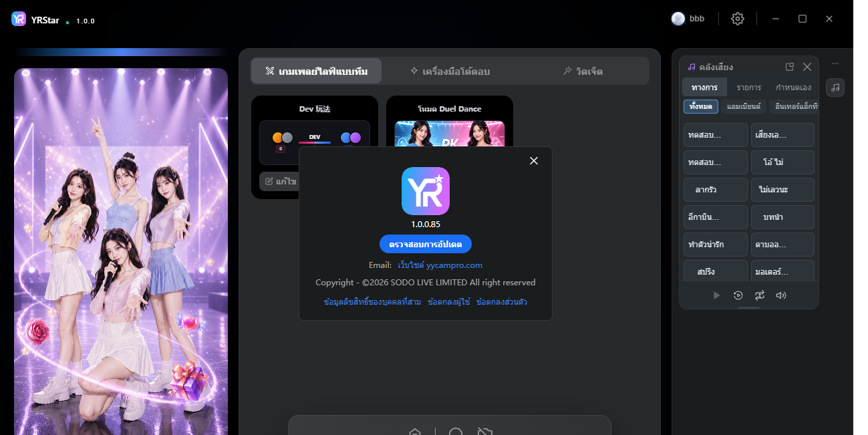Click the ตรวจสอบการอัปเดต update button
This screenshot has height=435, width=868.
(426, 244)
